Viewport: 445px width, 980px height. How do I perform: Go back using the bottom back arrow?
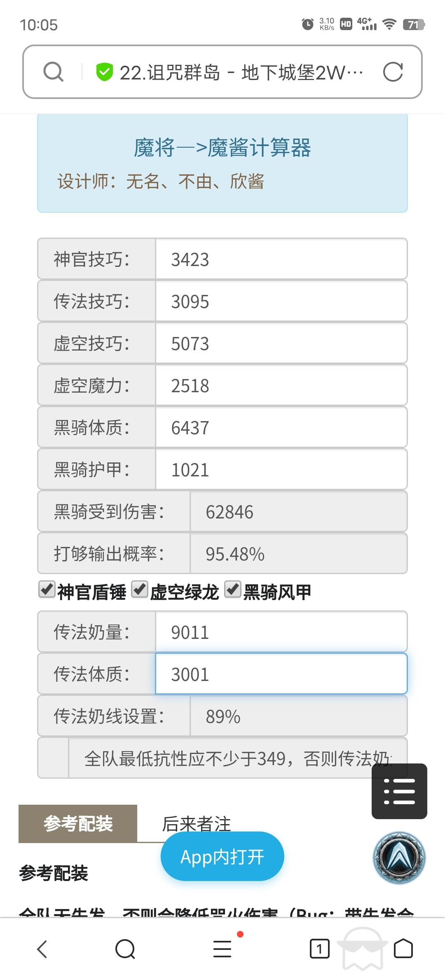(42, 949)
